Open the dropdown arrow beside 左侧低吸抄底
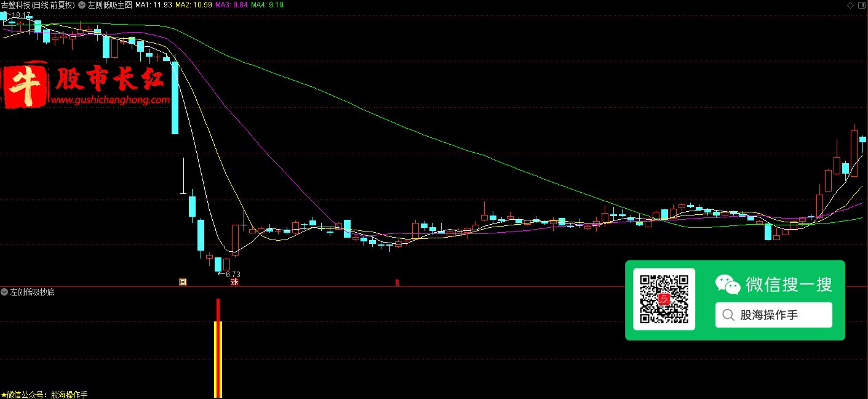This screenshot has height=399, width=868. point(4,292)
